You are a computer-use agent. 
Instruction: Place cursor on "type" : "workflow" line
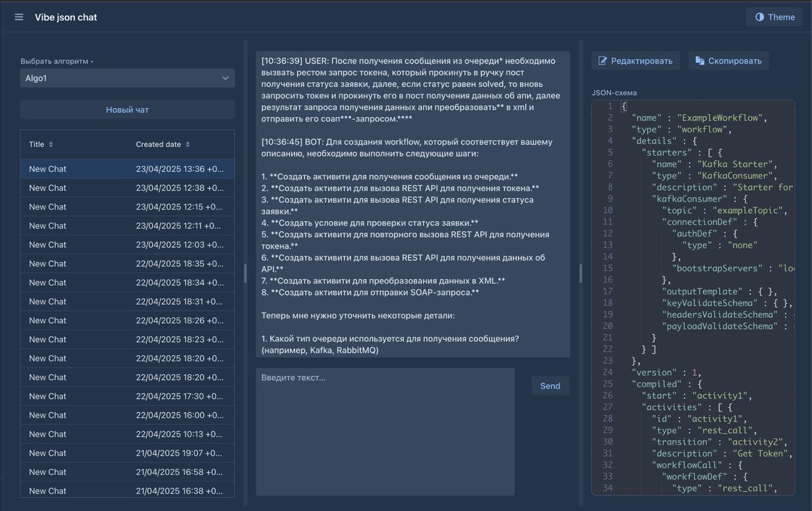point(682,129)
